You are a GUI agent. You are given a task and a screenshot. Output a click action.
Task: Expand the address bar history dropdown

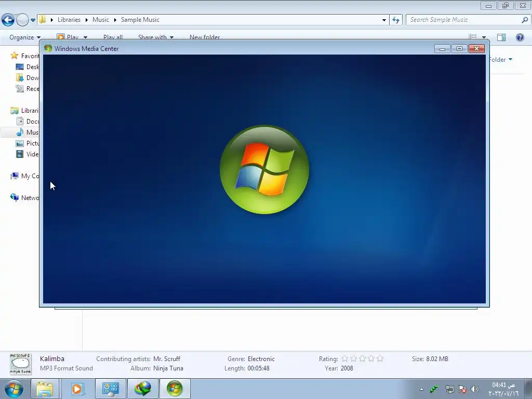pos(384,20)
